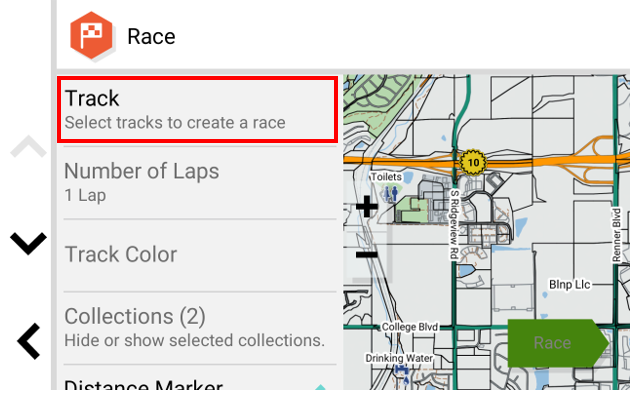Click the S Ridgeview Rd label on the map
Viewport: 634px width, 395px height.
point(454,224)
